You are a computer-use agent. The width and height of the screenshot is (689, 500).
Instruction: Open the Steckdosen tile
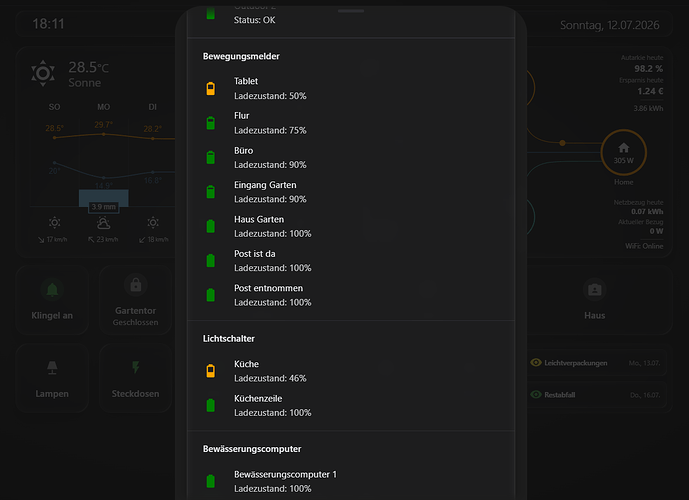[136, 378]
